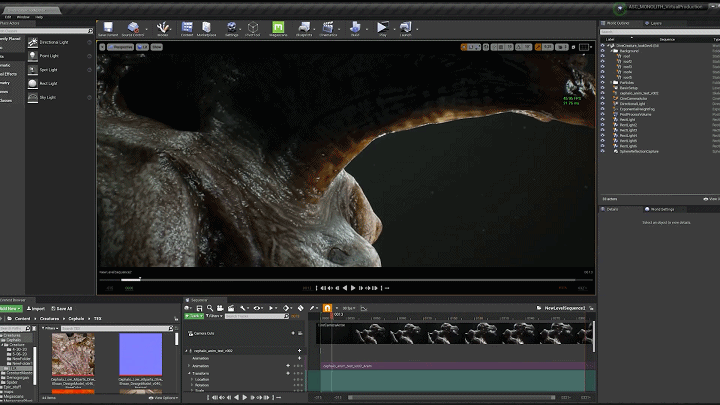Click the Megascans toolbar icon
The height and width of the screenshot is (405, 720).
277,28
